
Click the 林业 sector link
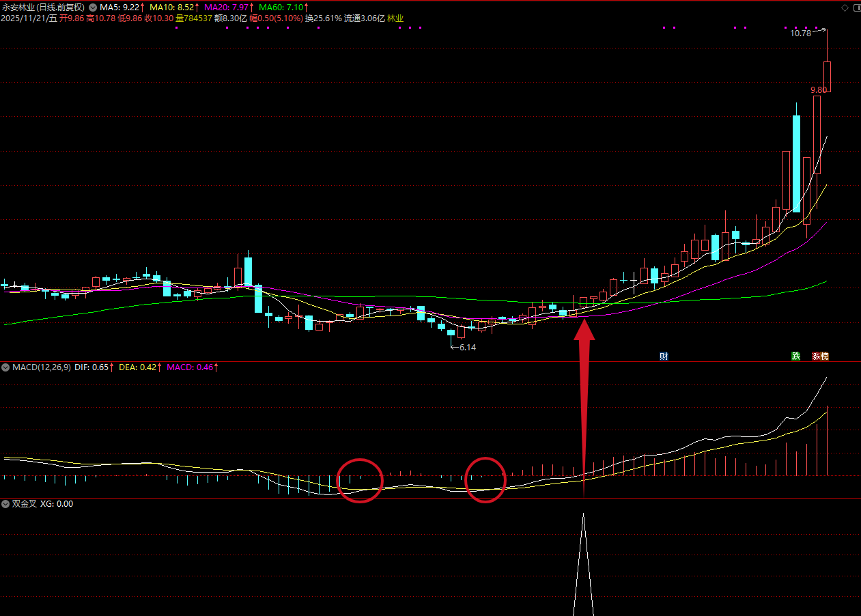(395, 18)
